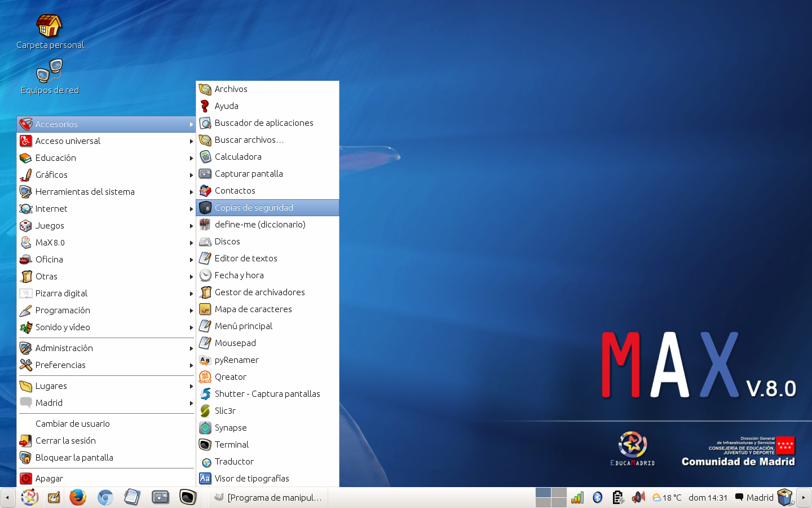Open Chromium browser from the panel
812x508 pixels.
[x=105, y=497]
